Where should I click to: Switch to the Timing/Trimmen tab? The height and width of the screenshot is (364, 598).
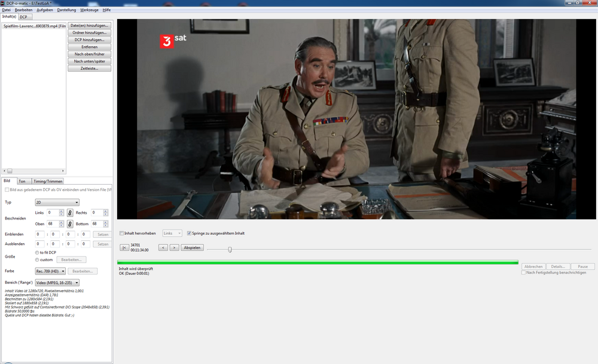(48, 181)
